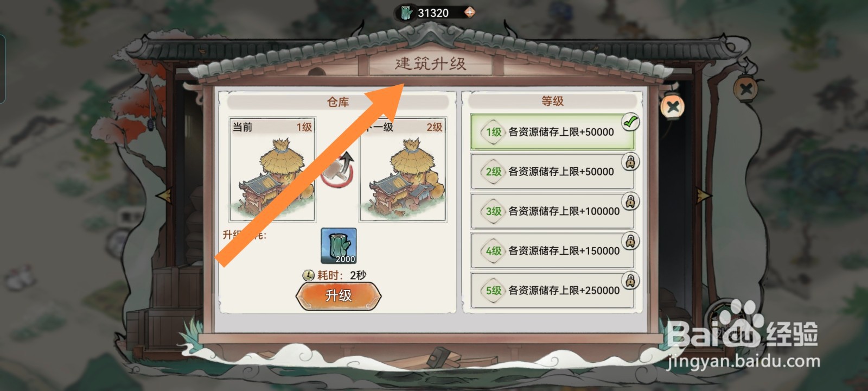Click the wood resource icon at top
This screenshot has height=391, width=868.
tap(406, 12)
